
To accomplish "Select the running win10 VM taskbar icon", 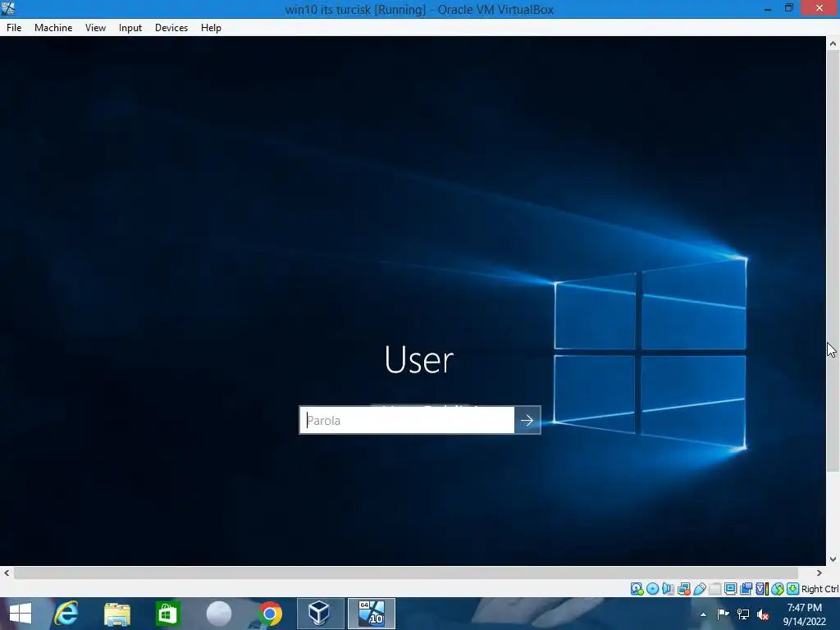I will 372,614.
